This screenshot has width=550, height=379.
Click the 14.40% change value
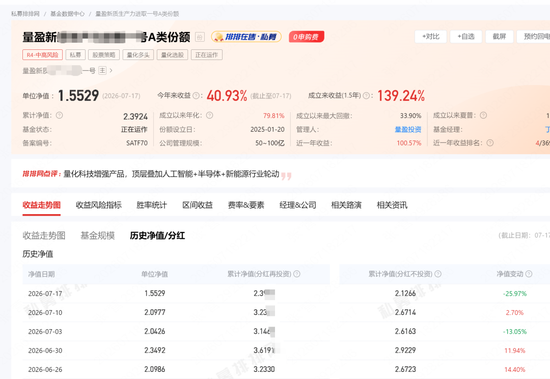(515, 369)
